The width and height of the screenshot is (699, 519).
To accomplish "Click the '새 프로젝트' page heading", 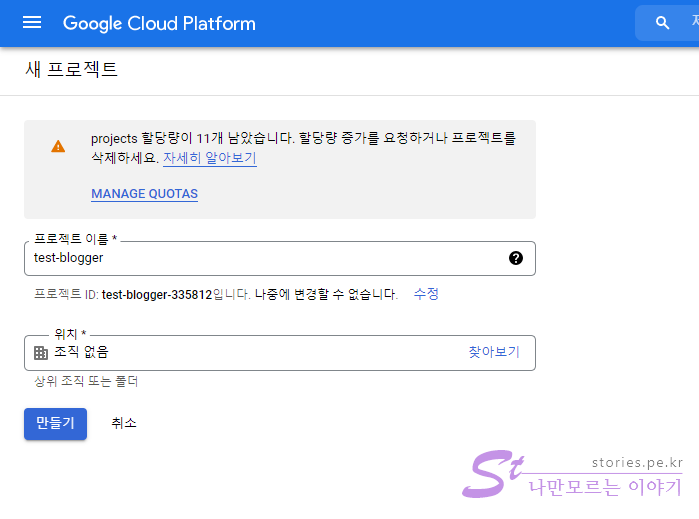I will [71, 69].
